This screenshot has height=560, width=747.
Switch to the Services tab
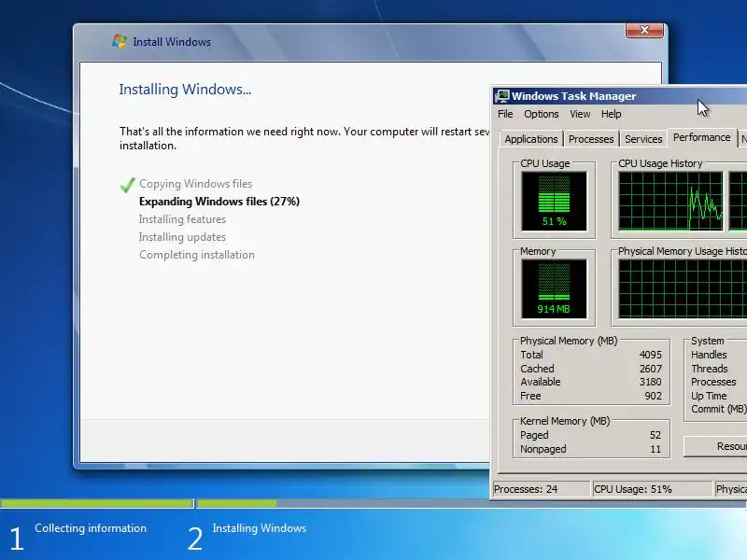tap(643, 139)
